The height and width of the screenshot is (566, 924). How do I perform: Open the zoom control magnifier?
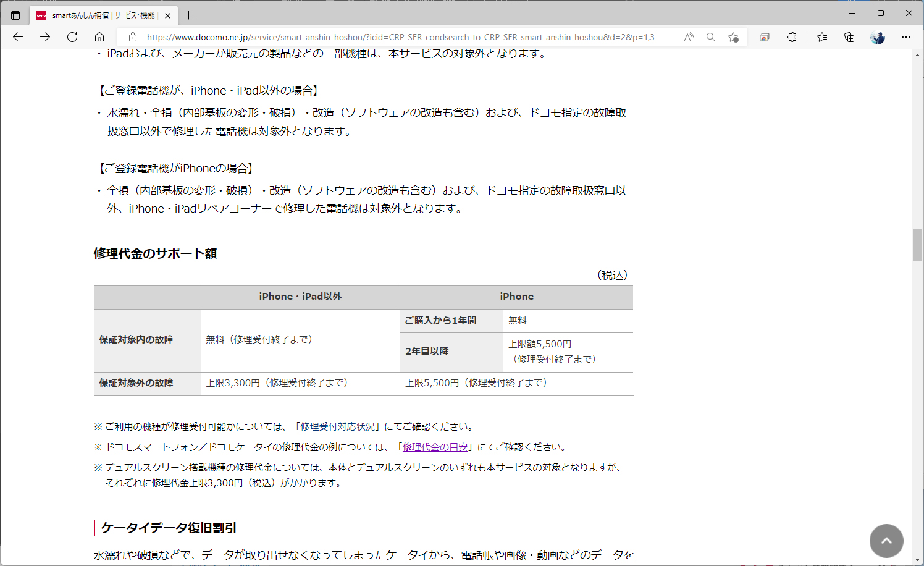pyautogui.click(x=711, y=36)
